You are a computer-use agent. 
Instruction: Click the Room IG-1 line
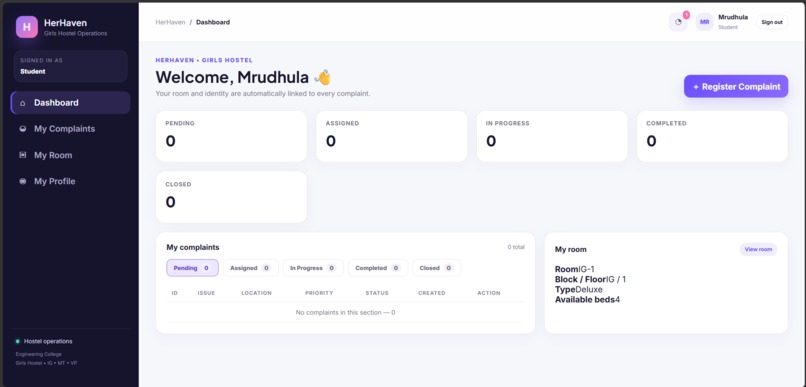click(575, 269)
